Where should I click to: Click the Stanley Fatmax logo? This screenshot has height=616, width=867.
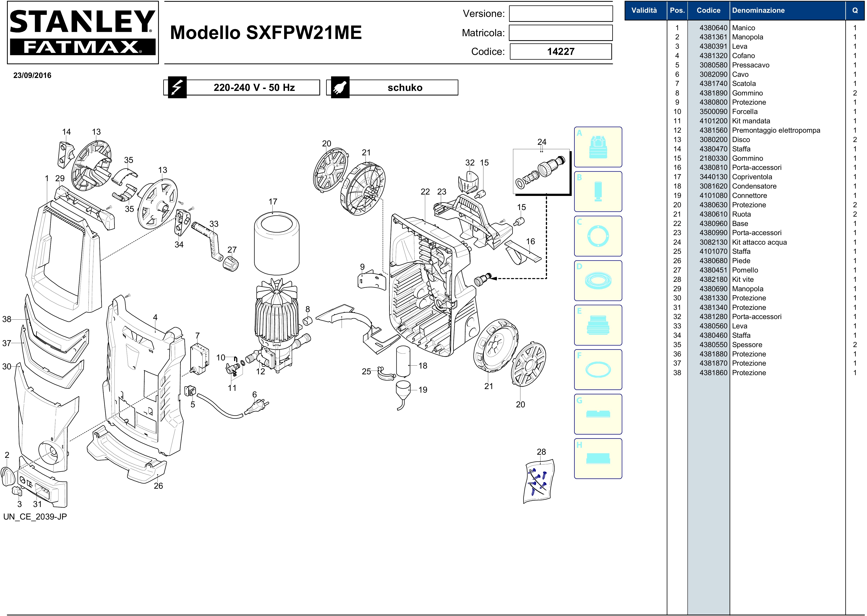click(83, 32)
